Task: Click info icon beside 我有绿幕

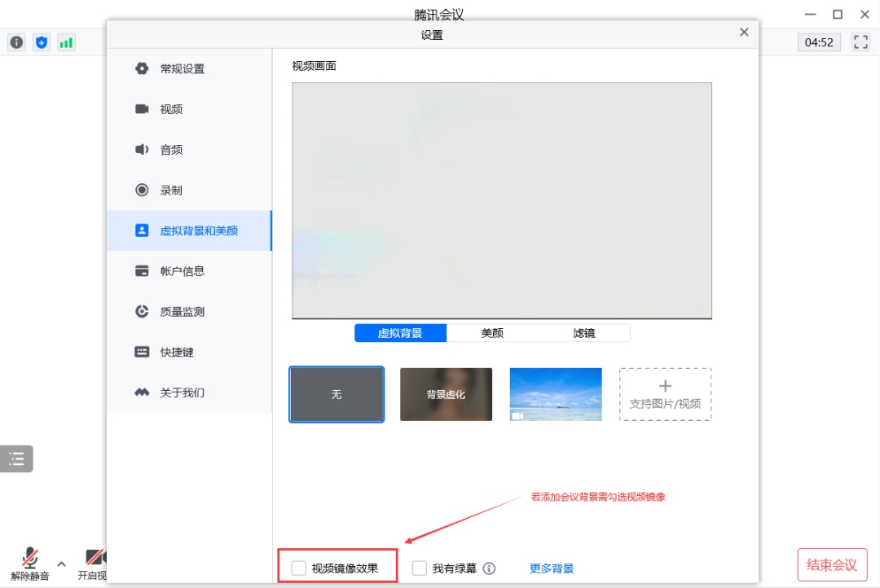Action: [x=489, y=568]
